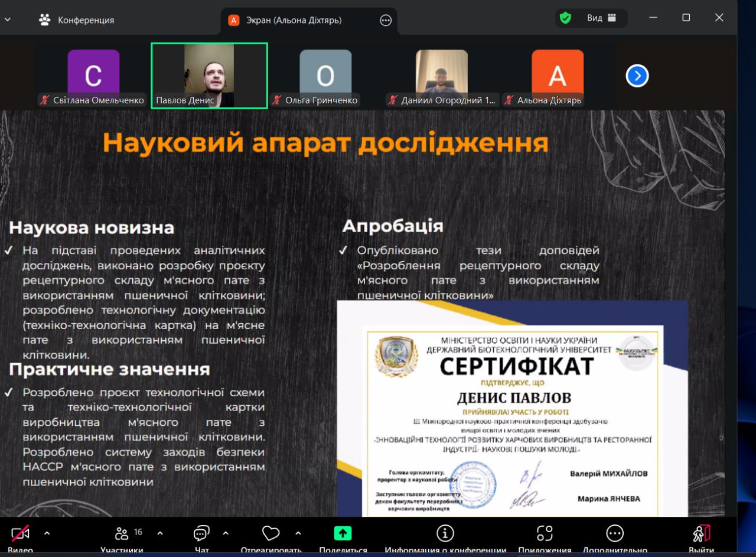
Task: Open options menu on the screen share tab
Action: (x=386, y=21)
